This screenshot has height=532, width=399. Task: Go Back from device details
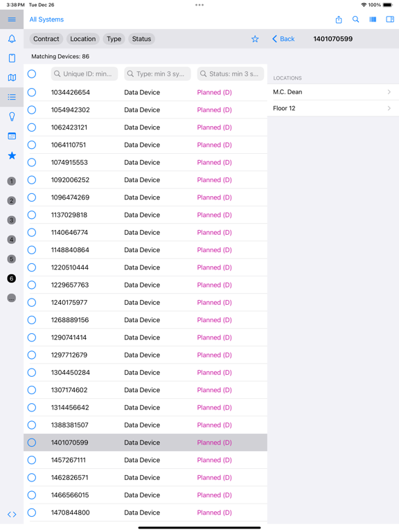click(x=283, y=39)
